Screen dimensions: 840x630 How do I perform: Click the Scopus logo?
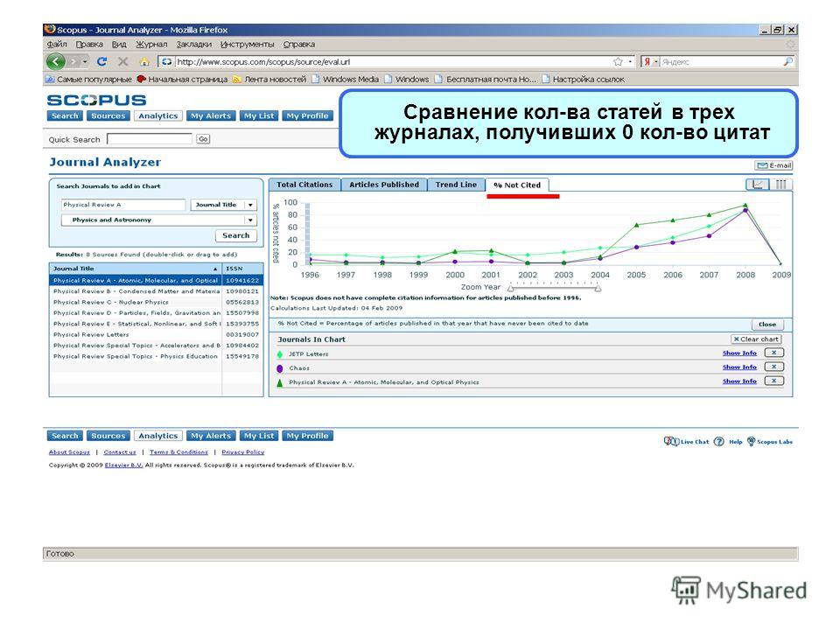click(96, 100)
